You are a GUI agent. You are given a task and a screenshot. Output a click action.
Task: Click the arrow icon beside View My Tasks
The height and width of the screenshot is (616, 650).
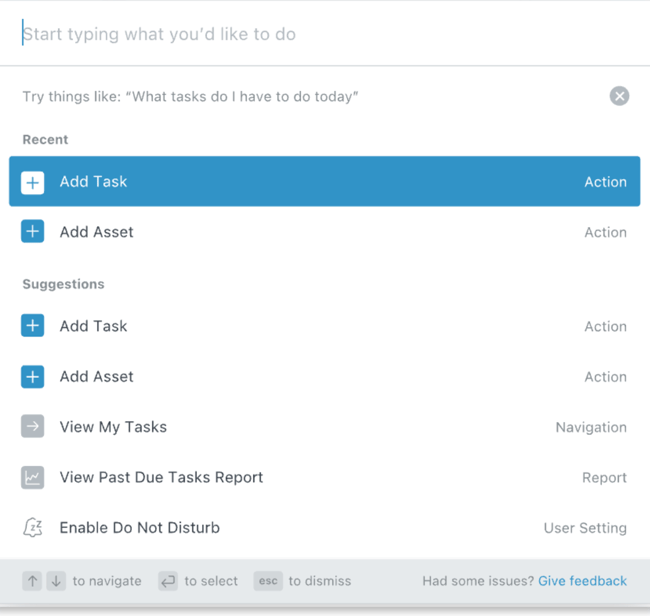pos(32,426)
